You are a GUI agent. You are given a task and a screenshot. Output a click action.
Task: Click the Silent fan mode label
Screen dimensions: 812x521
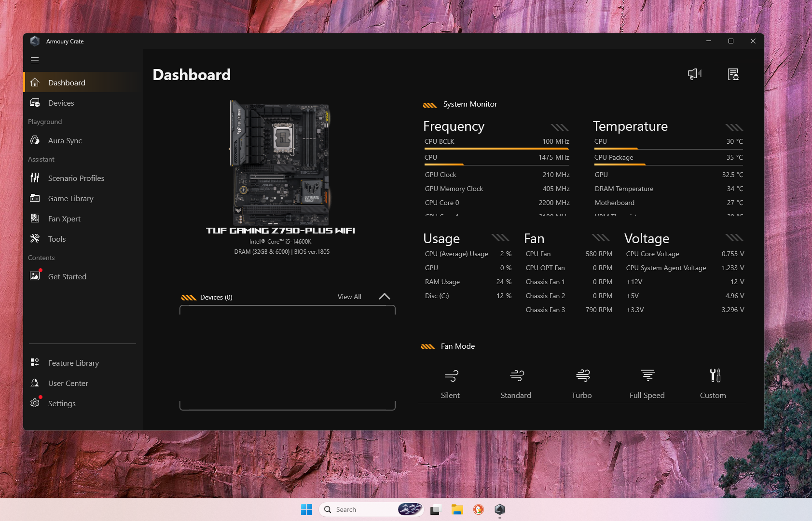[x=450, y=395]
